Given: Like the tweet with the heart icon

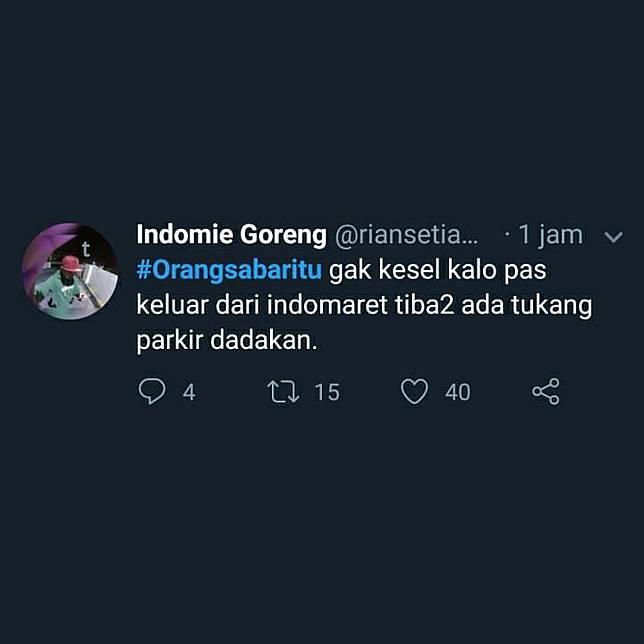Looking at the screenshot, I should (x=414, y=391).
